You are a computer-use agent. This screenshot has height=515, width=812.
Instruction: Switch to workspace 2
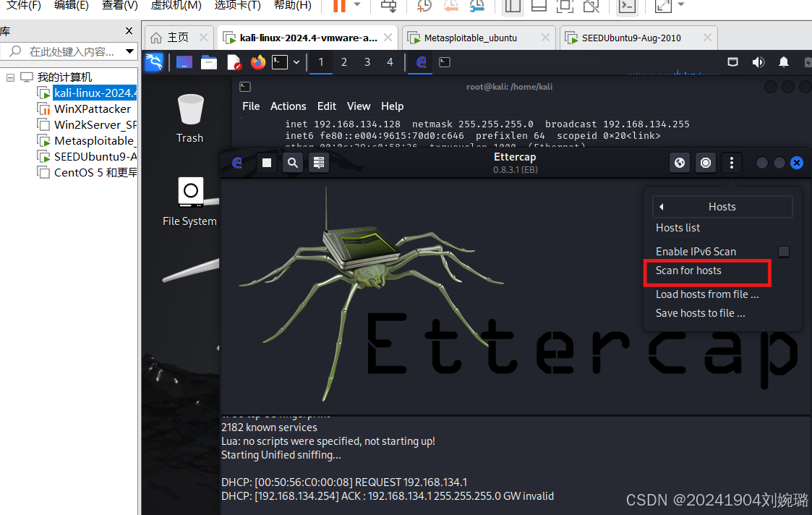pyautogui.click(x=344, y=62)
